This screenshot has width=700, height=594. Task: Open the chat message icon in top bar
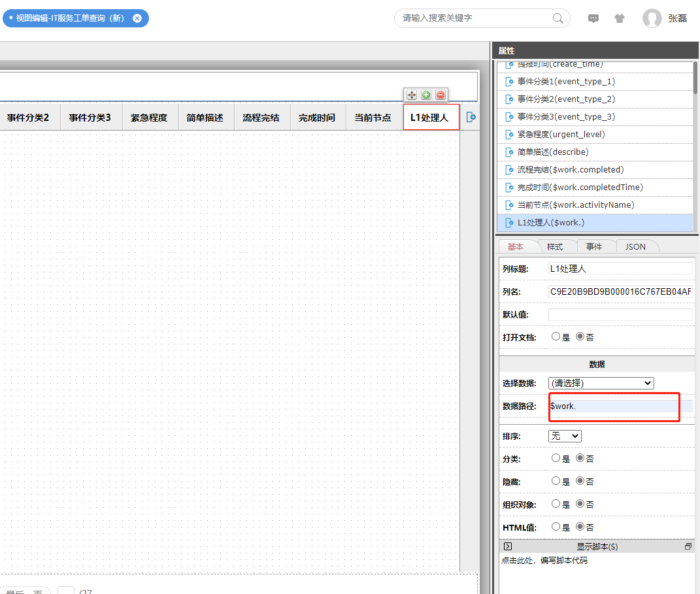pyautogui.click(x=593, y=18)
